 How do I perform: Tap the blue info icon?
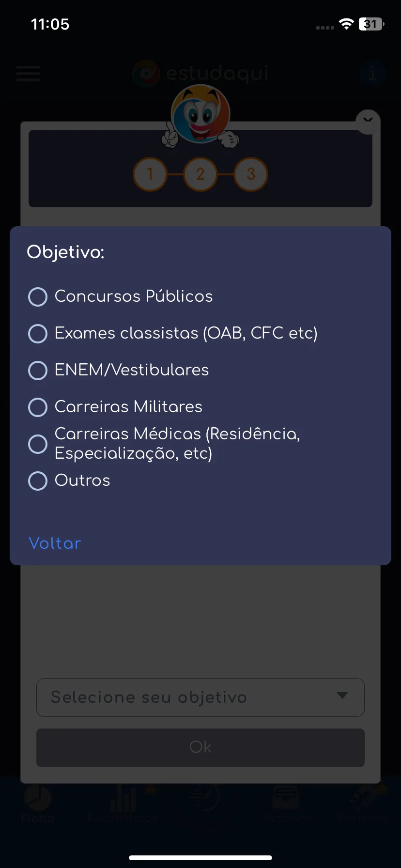point(372,74)
